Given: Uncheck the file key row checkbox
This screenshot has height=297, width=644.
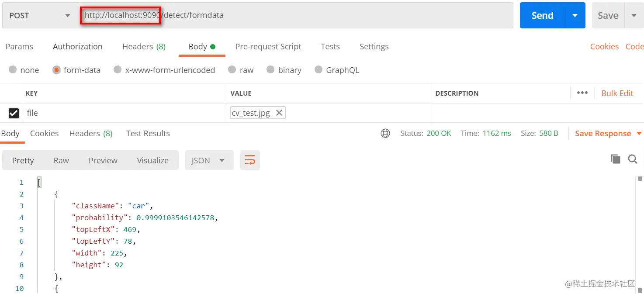Looking at the screenshot, I should coord(14,113).
